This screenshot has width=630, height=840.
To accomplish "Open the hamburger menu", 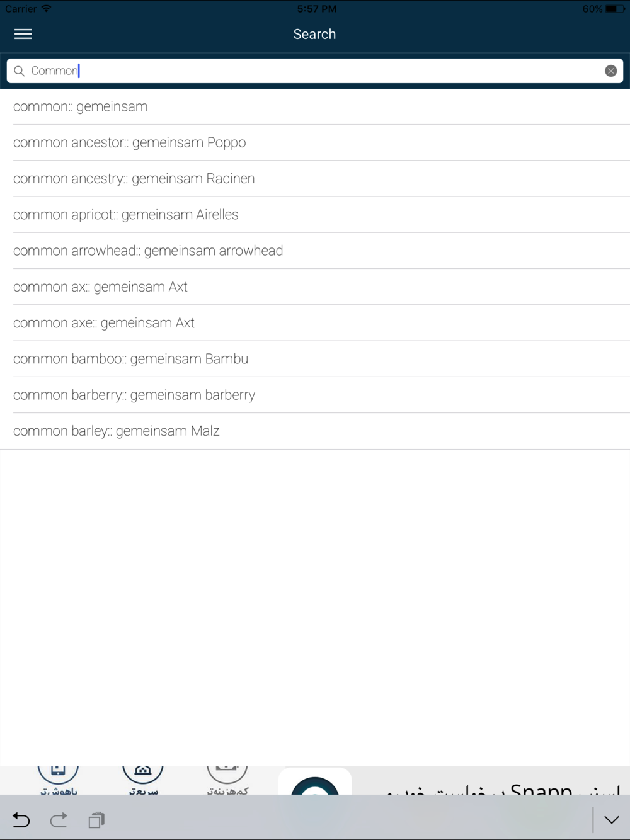I will [x=23, y=34].
